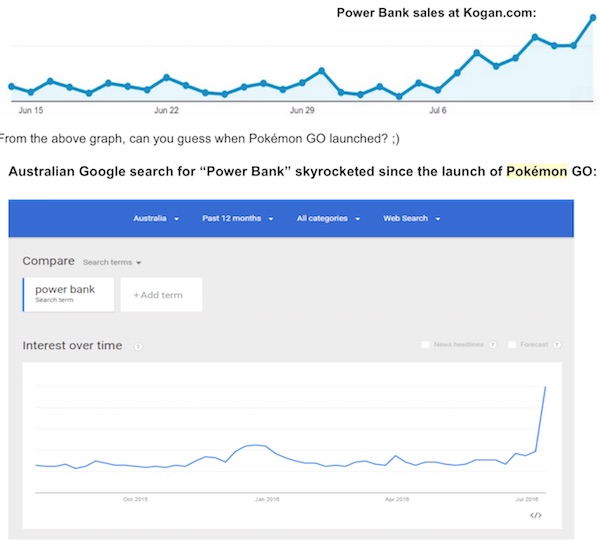Tick the Forecast checkbox
This screenshot has width=600, height=541.
tap(512, 345)
